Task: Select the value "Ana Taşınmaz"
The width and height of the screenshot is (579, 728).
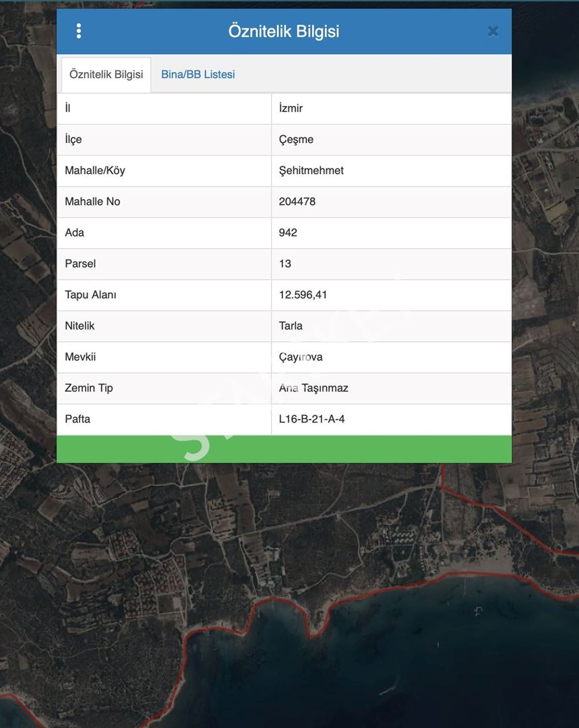Action: [x=313, y=388]
